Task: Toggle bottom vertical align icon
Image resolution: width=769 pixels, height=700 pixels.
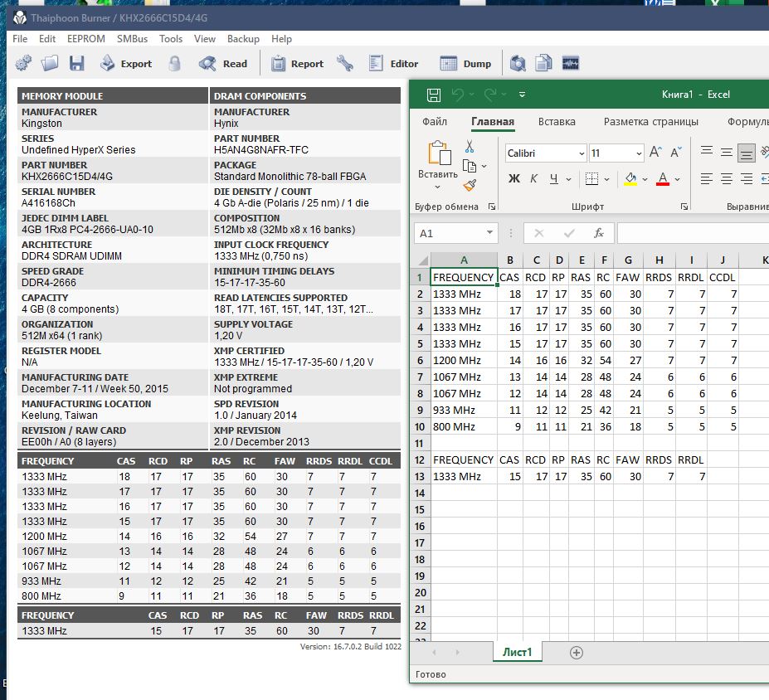Action: pyautogui.click(x=746, y=153)
